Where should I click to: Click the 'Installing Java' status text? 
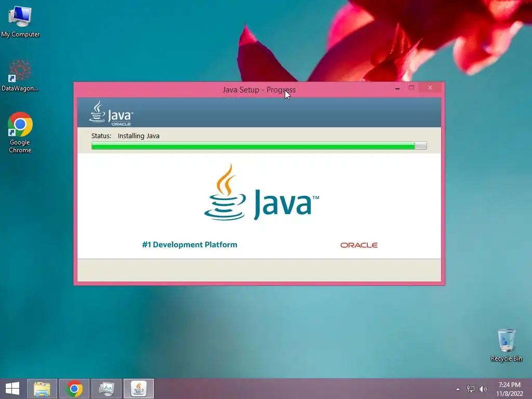pos(138,136)
